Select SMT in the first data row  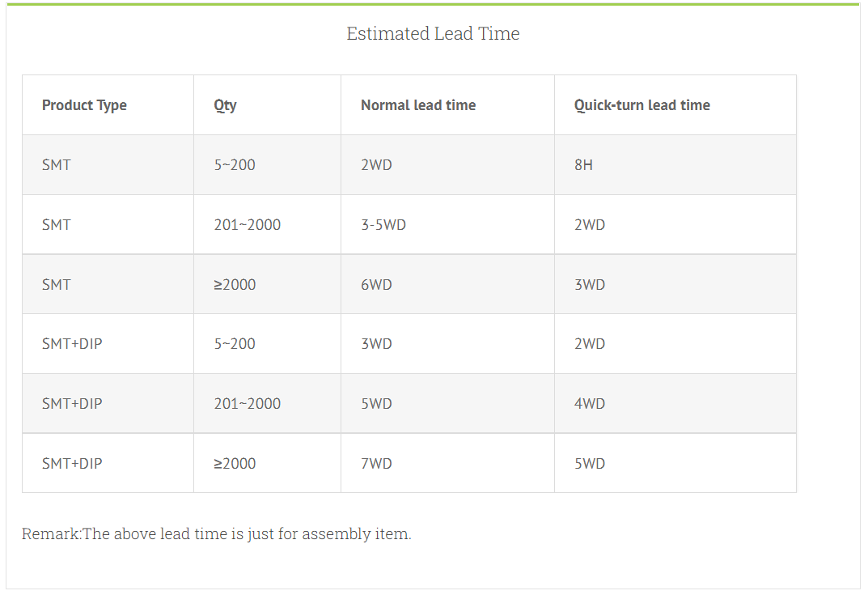click(57, 165)
